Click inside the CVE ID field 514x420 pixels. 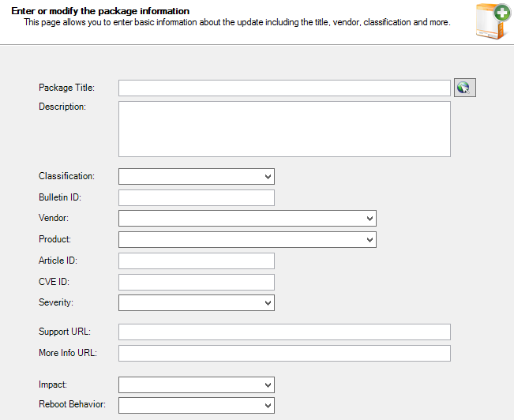196,282
